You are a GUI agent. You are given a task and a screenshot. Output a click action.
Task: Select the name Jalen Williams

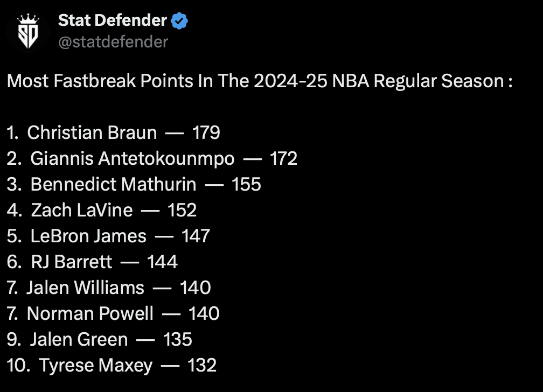[x=85, y=288]
